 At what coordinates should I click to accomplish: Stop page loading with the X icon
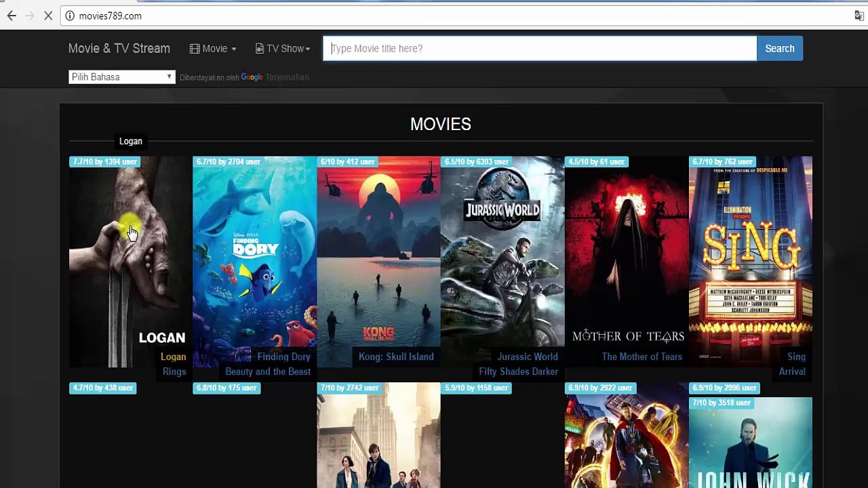48,16
